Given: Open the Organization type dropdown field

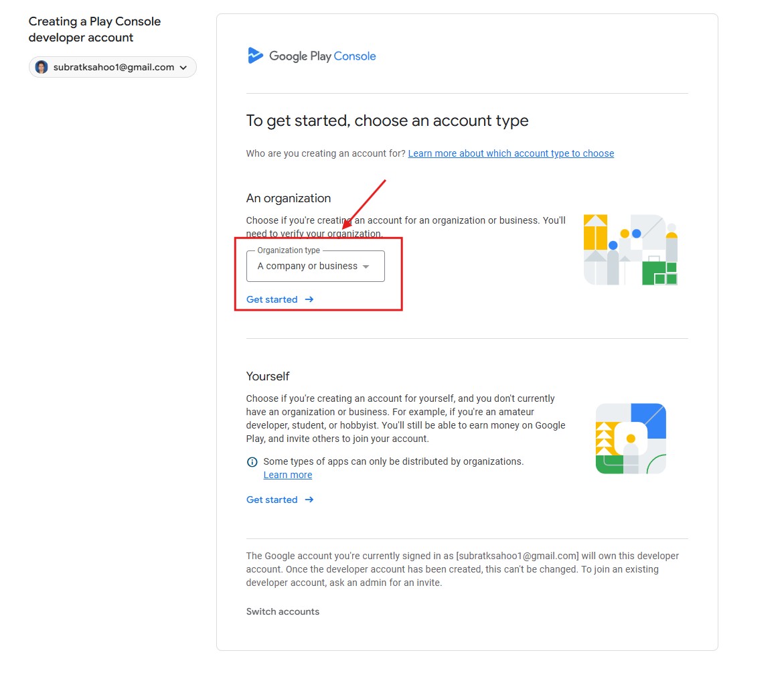Looking at the screenshot, I should (x=315, y=267).
